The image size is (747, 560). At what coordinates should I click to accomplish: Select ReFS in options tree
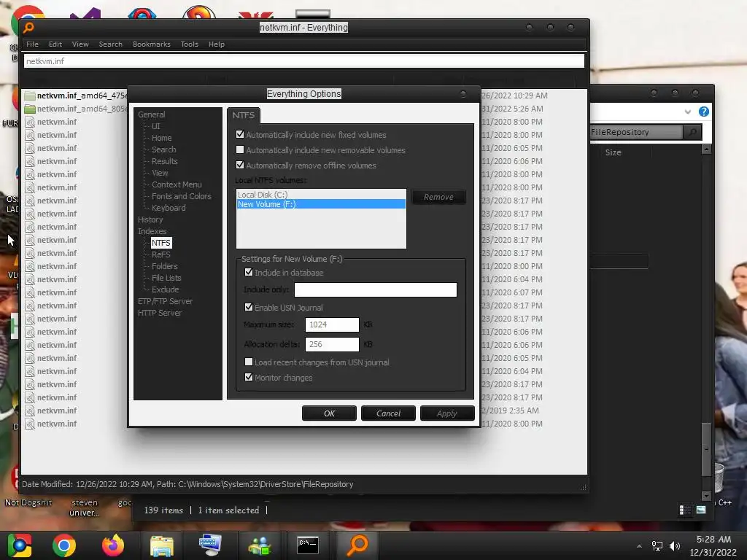pyautogui.click(x=160, y=254)
